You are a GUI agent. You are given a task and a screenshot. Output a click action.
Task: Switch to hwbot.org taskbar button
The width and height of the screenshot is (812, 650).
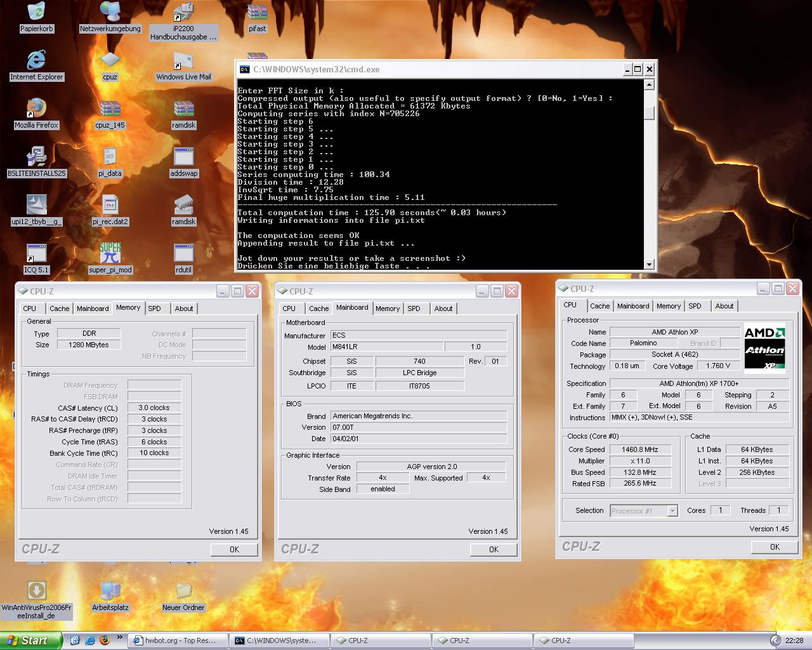pyautogui.click(x=178, y=640)
